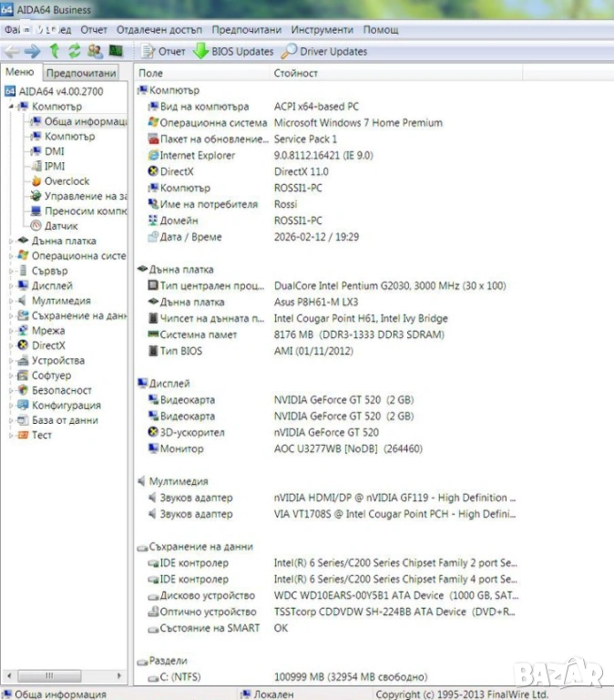Click the Стойност column header

click(296, 73)
